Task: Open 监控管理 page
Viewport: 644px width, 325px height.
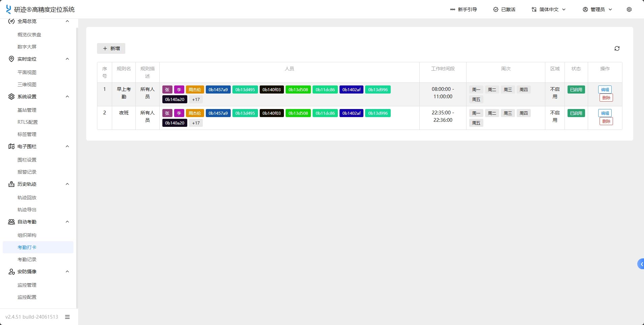Action: pyautogui.click(x=27, y=285)
